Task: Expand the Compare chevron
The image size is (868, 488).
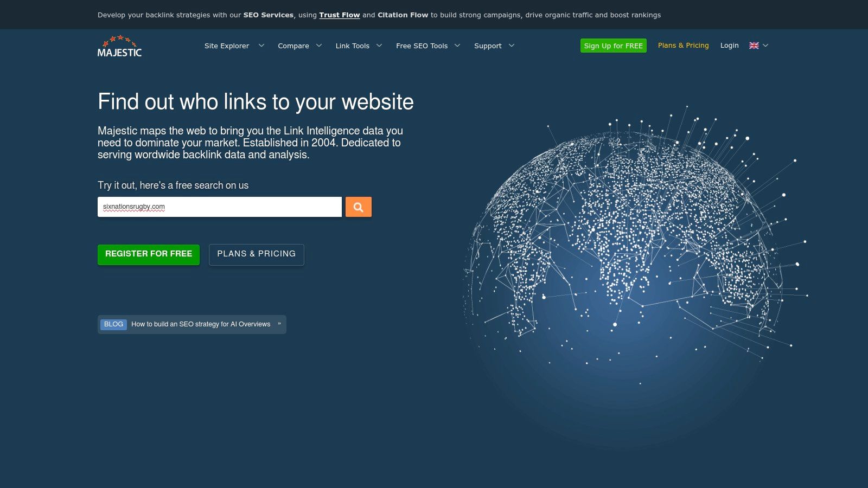Action: point(319,46)
